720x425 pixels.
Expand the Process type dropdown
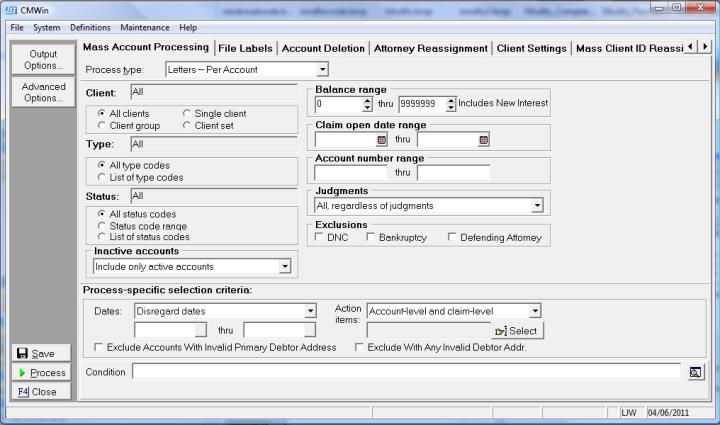tap(322, 69)
